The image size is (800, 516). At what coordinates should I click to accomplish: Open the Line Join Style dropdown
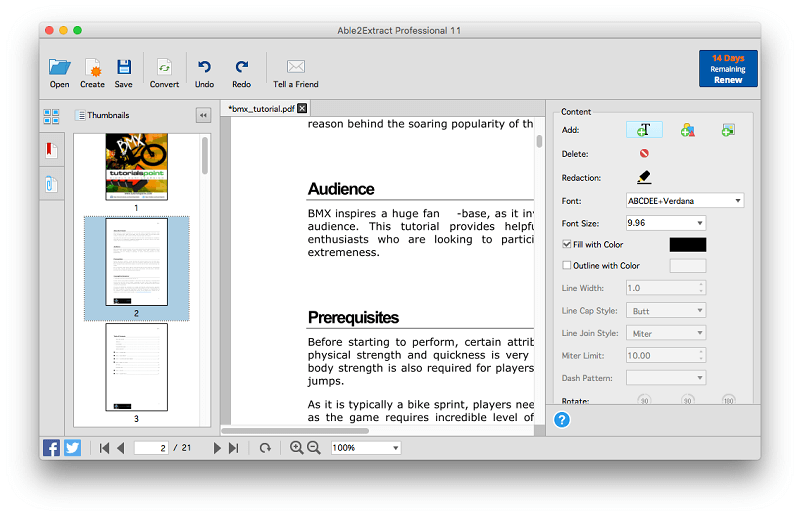(666, 333)
